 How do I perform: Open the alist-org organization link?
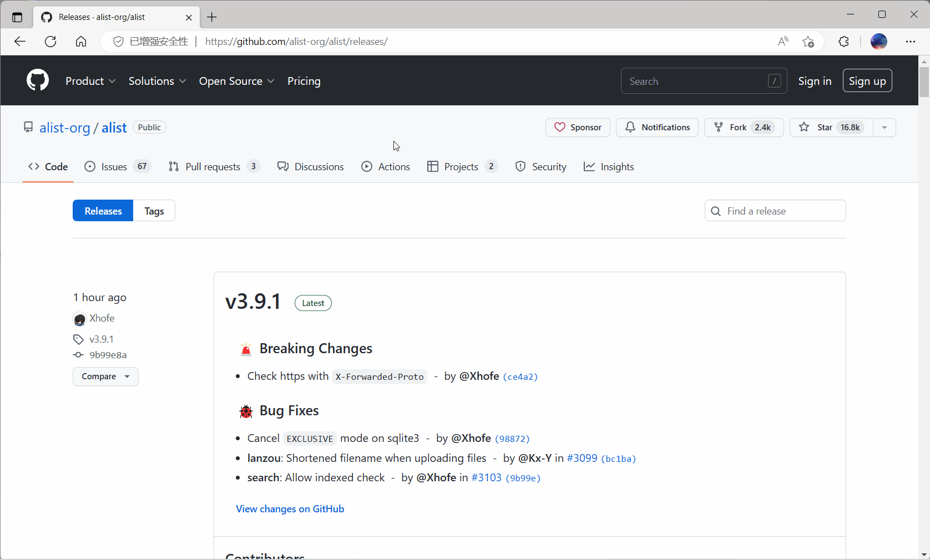[x=64, y=128]
